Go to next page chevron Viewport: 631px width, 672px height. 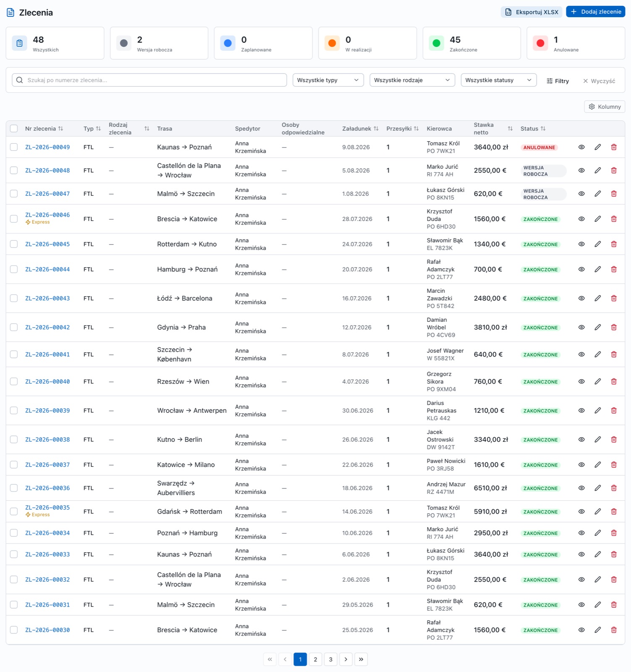pos(346,659)
